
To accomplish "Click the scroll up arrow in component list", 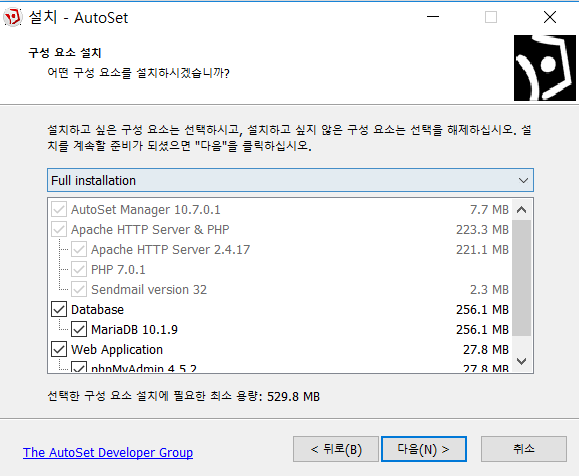I will click(x=521, y=210).
